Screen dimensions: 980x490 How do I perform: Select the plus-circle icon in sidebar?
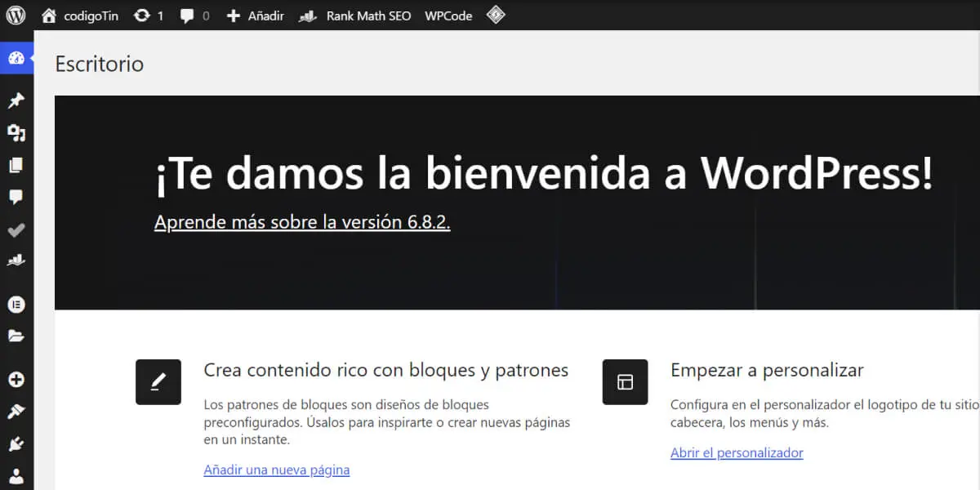click(x=16, y=379)
